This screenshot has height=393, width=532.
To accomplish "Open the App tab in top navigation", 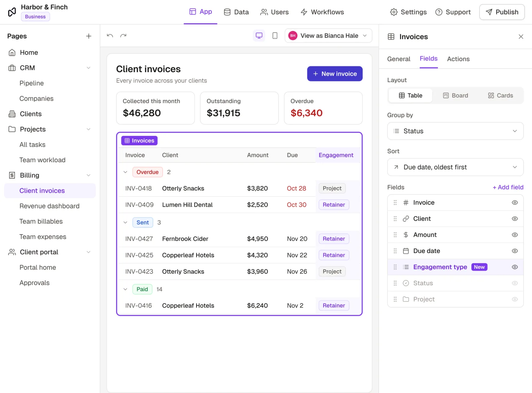I will 200,12.
